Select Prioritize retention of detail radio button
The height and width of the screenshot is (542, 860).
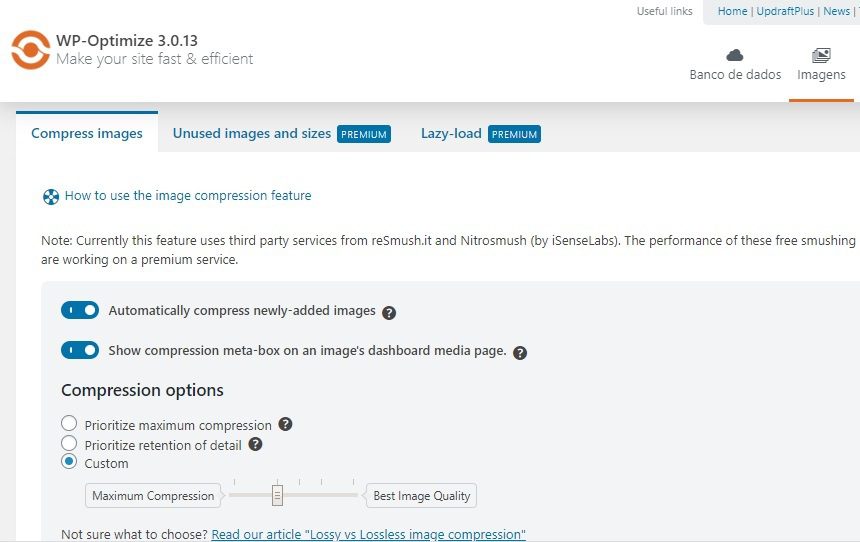point(69,443)
